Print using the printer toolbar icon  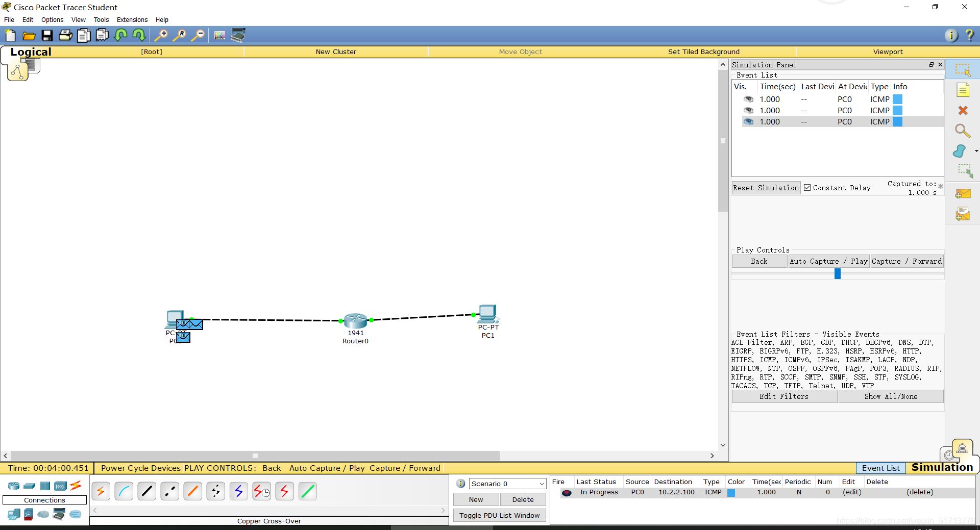[65, 35]
